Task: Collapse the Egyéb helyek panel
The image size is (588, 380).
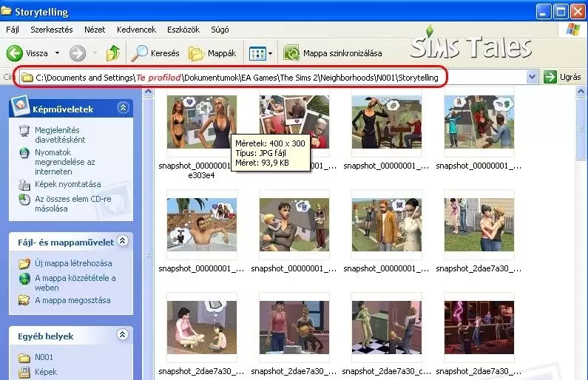Action: point(123,334)
